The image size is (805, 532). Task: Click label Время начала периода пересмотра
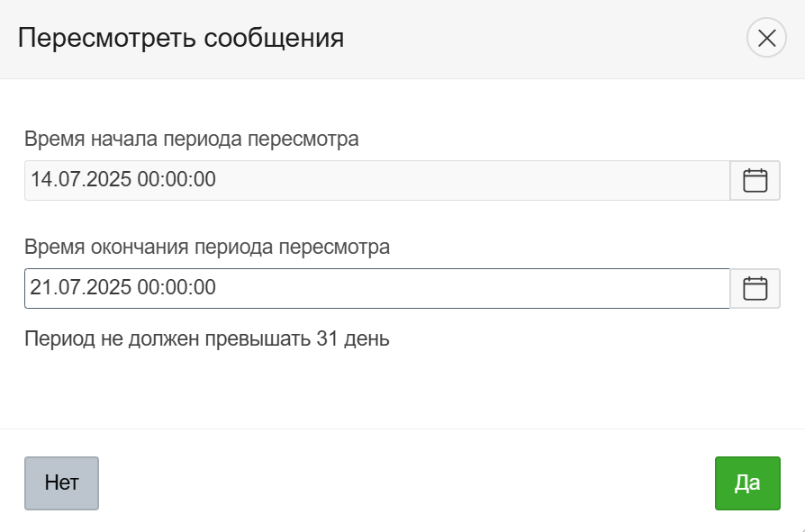(x=192, y=140)
